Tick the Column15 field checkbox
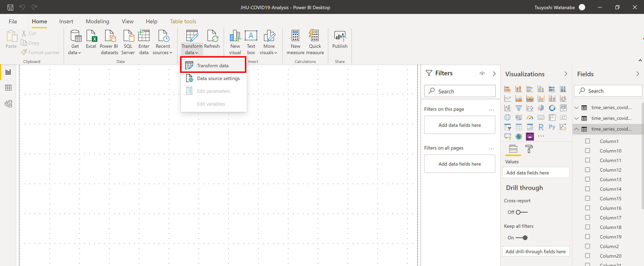 click(587, 199)
